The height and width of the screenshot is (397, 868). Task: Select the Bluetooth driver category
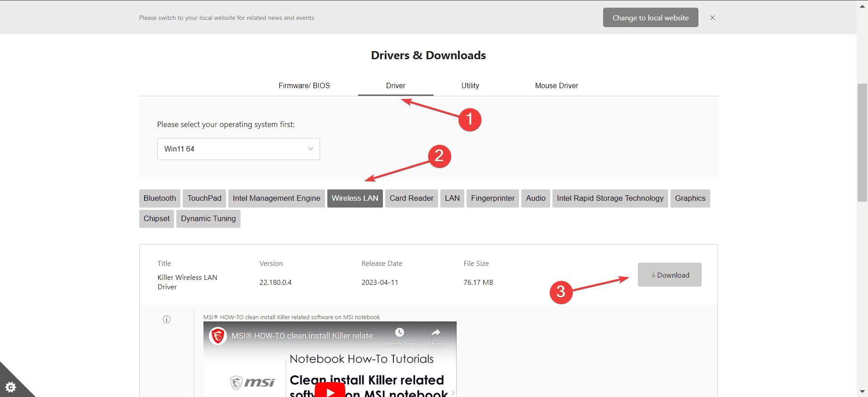160,198
